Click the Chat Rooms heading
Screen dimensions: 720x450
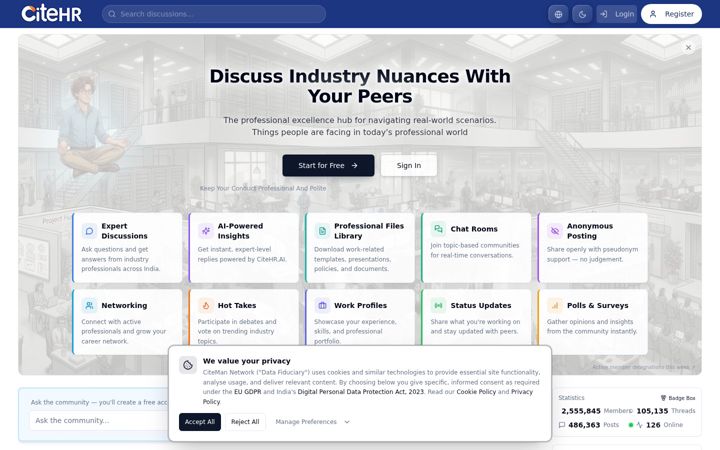click(474, 229)
